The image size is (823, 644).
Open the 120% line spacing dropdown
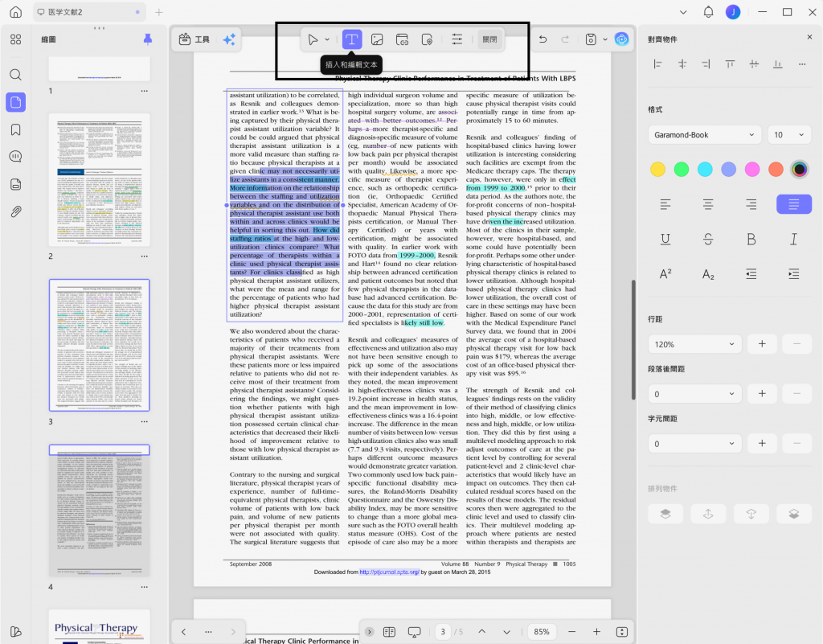(x=695, y=344)
